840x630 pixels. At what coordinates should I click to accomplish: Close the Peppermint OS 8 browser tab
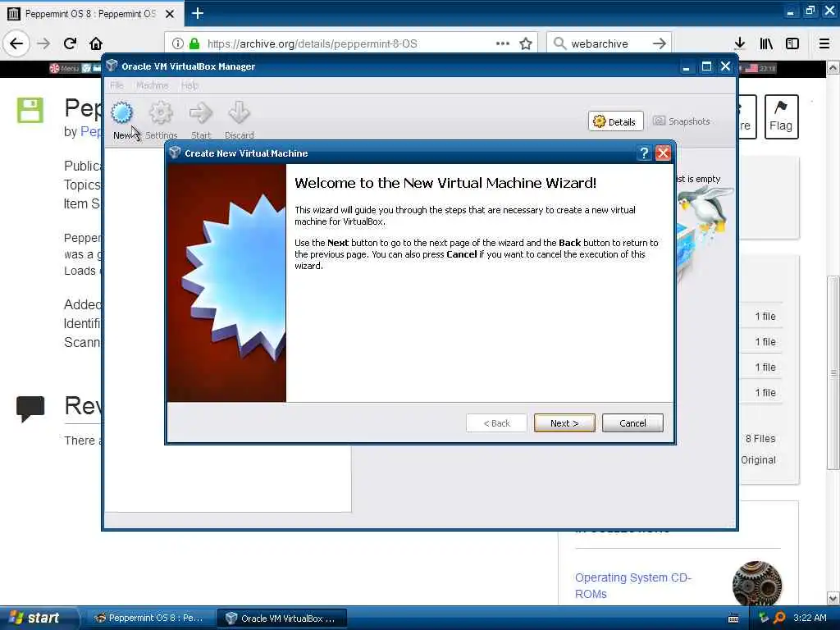pyautogui.click(x=169, y=14)
